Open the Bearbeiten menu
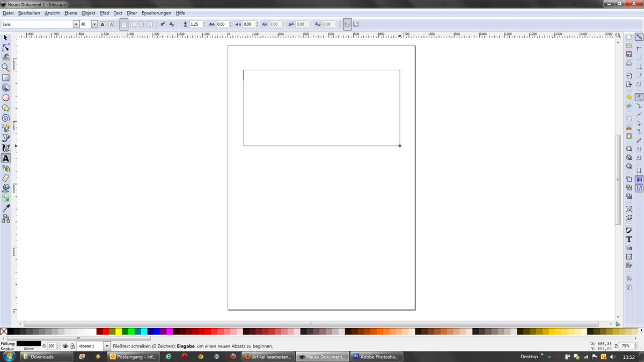Viewport: 644px width, 362px height. [x=29, y=13]
